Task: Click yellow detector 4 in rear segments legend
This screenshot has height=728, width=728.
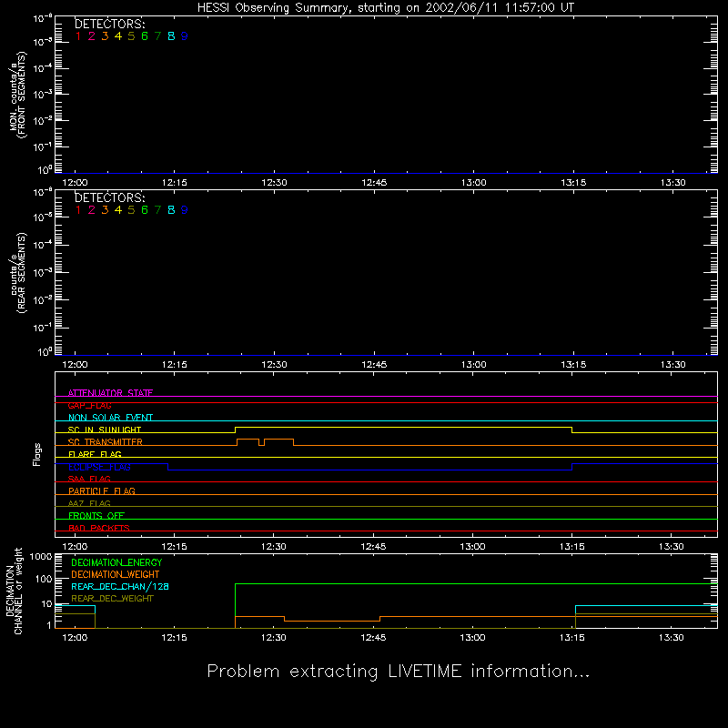Action: pos(118,210)
